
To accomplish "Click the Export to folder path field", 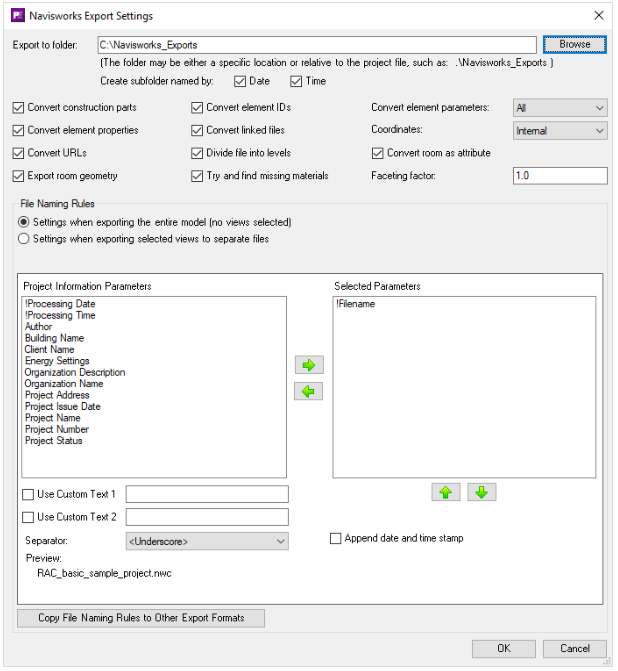I will point(317,45).
